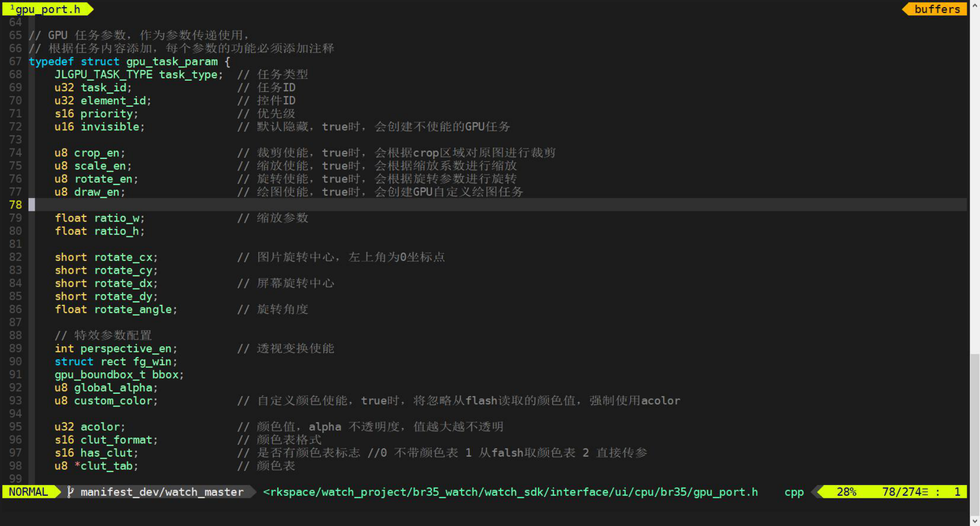Click the rotate_cx field
This screenshot has height=526, width=980.
click(123, 257)
